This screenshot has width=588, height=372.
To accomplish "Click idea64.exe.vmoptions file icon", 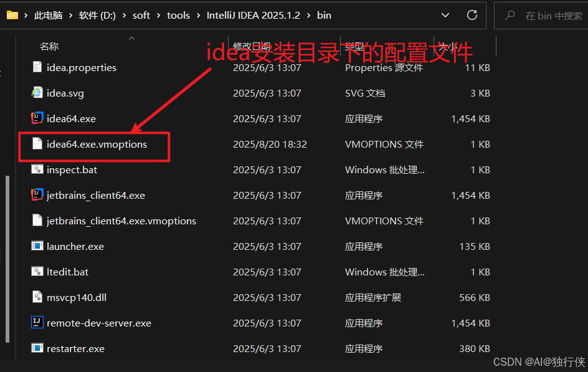I will tap(37, 143).
